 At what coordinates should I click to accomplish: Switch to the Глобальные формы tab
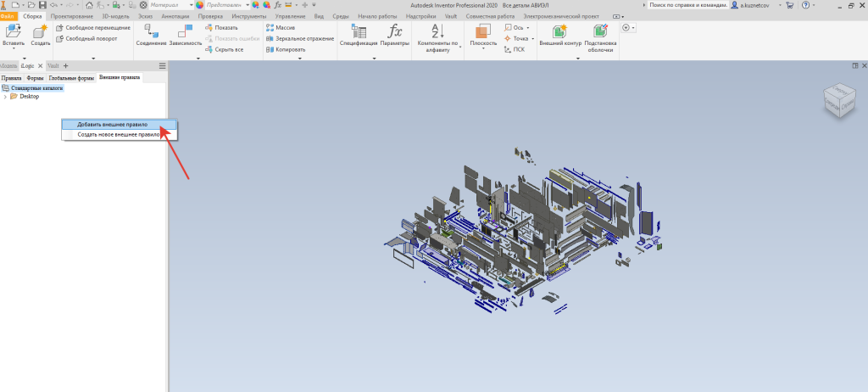click(x=71, y=77)
